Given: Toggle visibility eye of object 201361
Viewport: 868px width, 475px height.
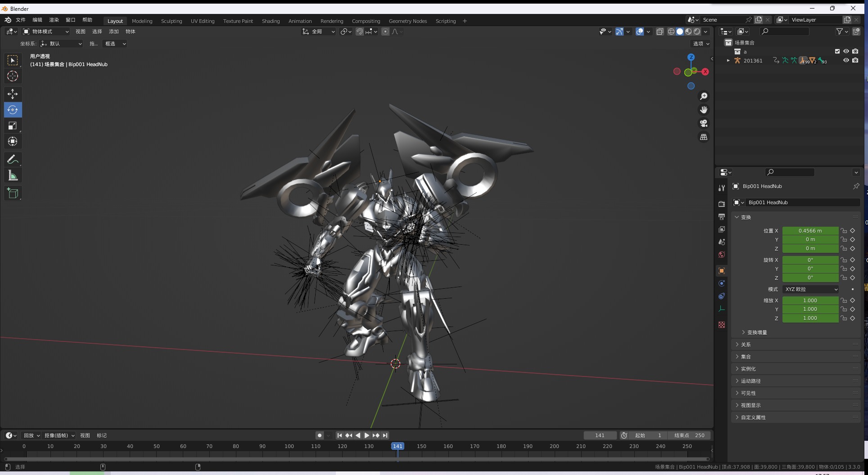Looking at the screenshot, I should point(846,60).
